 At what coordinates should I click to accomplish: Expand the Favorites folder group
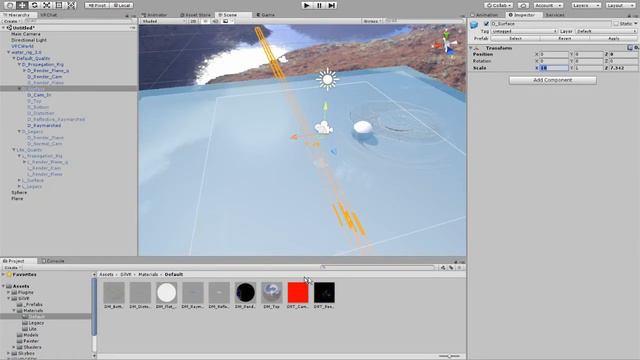(4, 275)
